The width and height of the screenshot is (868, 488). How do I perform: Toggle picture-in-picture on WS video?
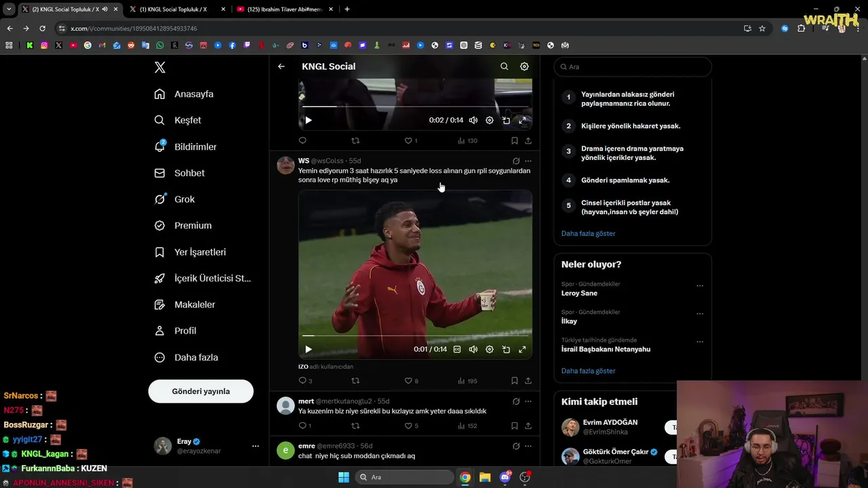pyautogui.click(x=506, y=349)
